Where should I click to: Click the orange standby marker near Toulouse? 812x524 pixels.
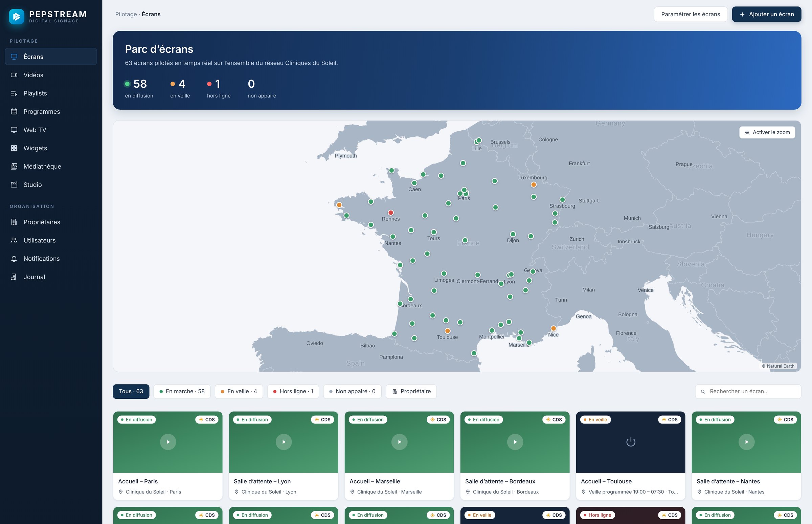point(448,331)
